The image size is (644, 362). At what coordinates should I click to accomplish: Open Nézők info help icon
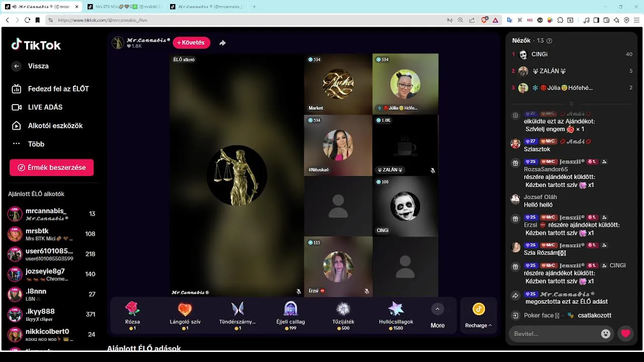pyautogui.click(x=549, y=41)
